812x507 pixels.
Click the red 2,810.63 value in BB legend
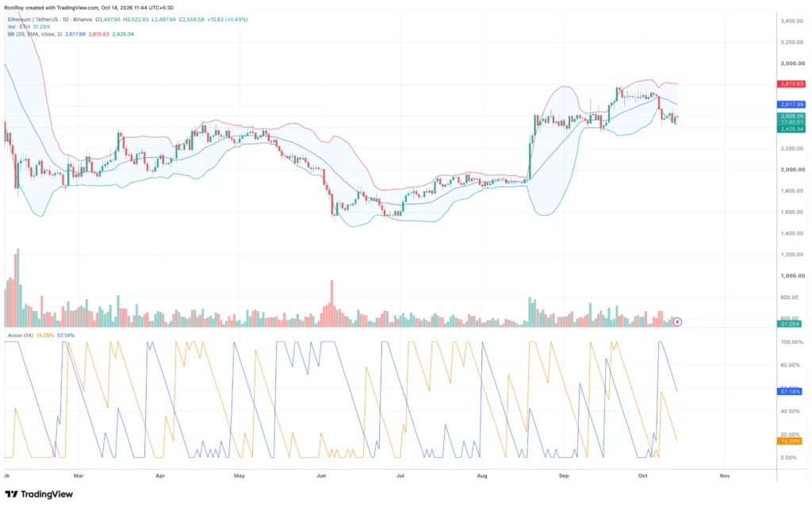click(x=99, y=34)
